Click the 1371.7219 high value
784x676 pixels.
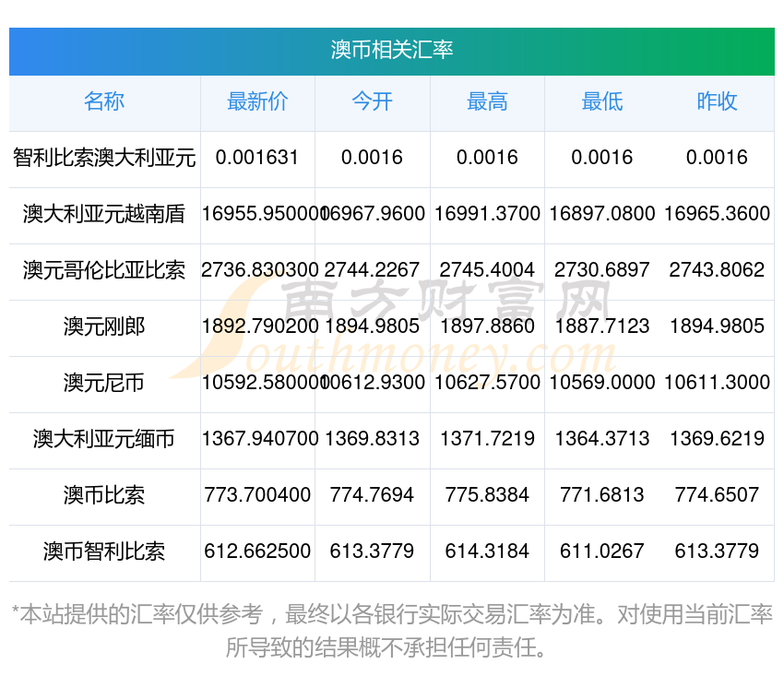tap(487, 439)
